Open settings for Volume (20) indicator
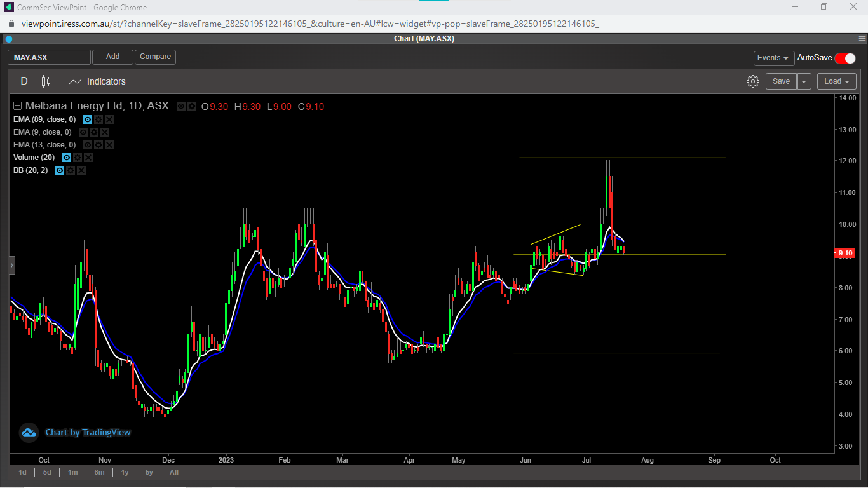The image size is (868, 488). click(78, 158)
